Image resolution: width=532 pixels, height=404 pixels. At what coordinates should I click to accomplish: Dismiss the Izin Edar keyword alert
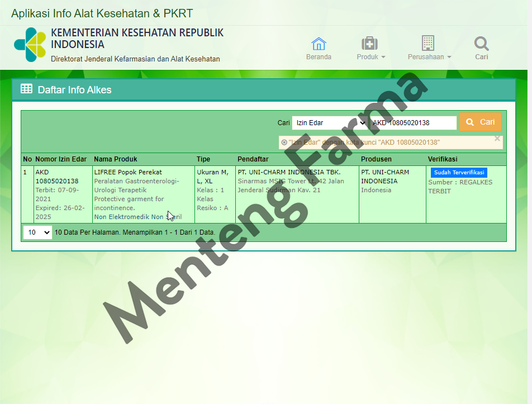[x=497, y=139]
